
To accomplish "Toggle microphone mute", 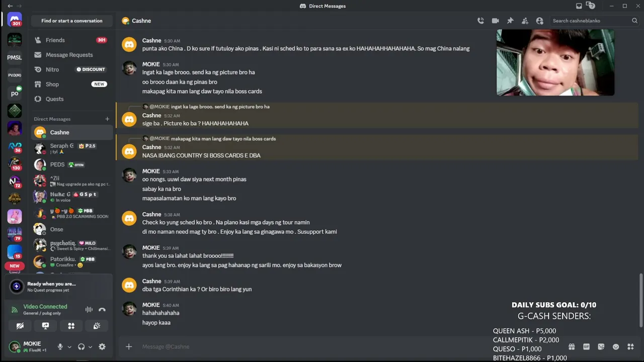I will 60,346.
